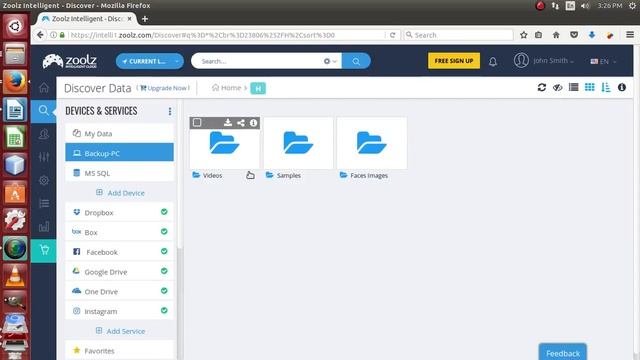Screen dimensions: 640x360
Task: Click Add Service
Action: [120, 331]
